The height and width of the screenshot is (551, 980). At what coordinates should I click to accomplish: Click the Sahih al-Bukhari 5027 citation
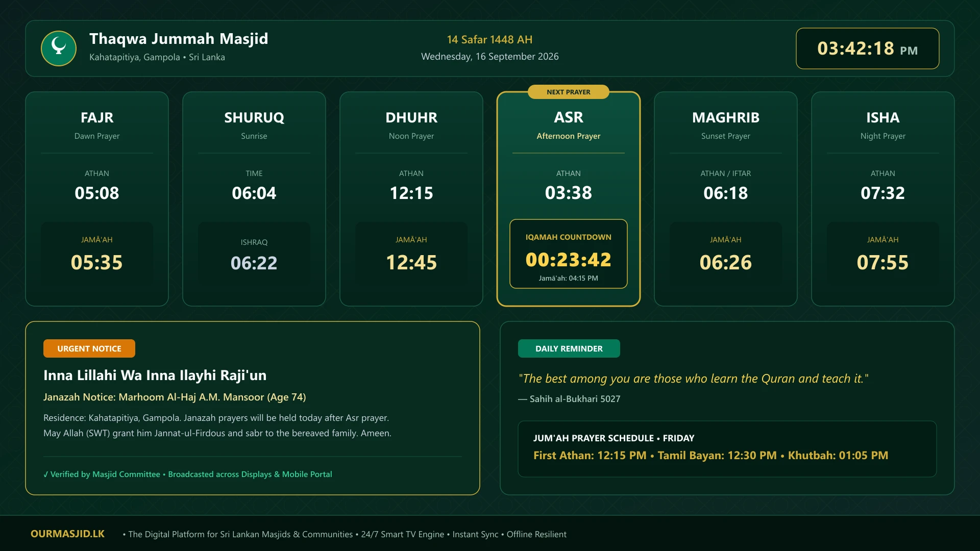(569, 399)
